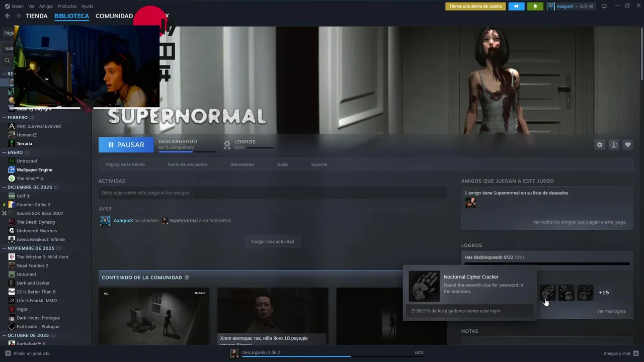The height and width of the screenshot is (362, 644).
Task: Open the Amigos menu
Action: point(46,6)
